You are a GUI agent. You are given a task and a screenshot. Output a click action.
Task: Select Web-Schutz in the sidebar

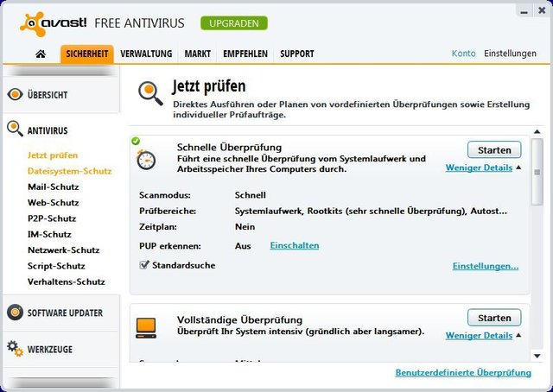54,203
